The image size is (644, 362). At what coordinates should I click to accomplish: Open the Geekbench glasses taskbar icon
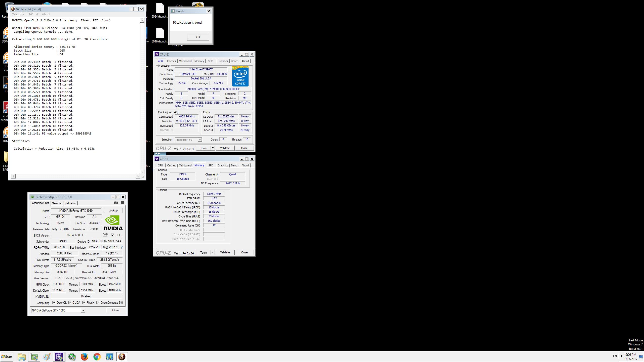tap(109, 357)
